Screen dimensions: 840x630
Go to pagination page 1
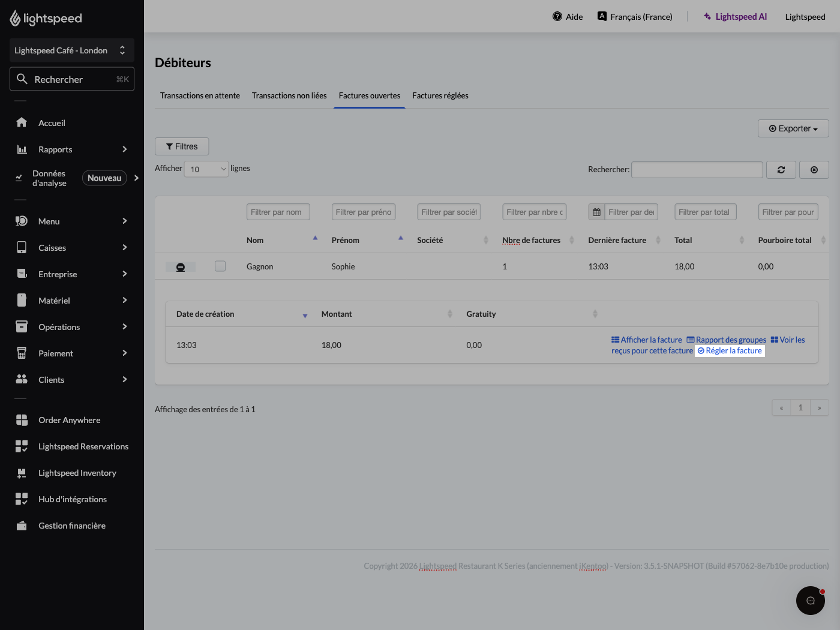coord(800,407)
